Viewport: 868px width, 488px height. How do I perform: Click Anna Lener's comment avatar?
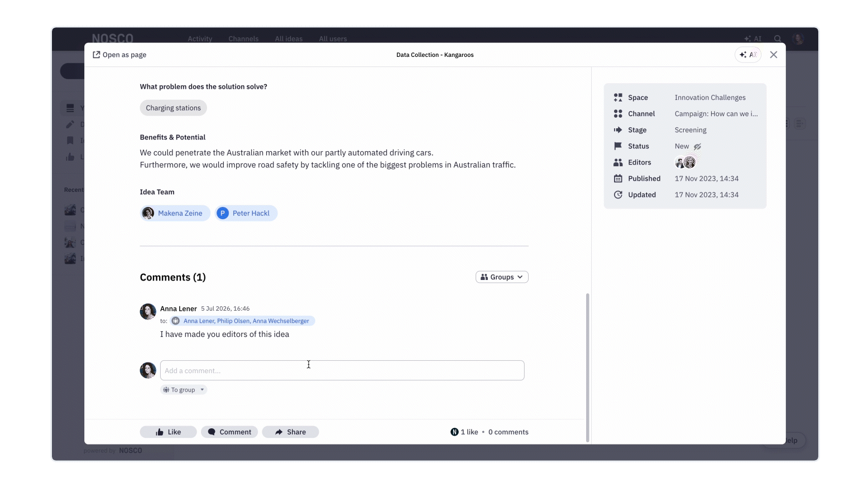click(x=148, y=311)
